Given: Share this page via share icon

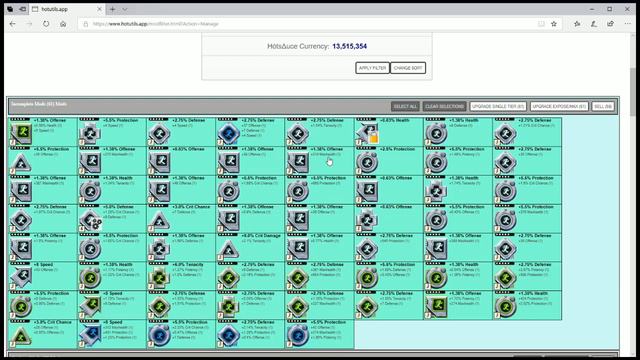Looking at the screenshot, I should (x=610, y=24).
